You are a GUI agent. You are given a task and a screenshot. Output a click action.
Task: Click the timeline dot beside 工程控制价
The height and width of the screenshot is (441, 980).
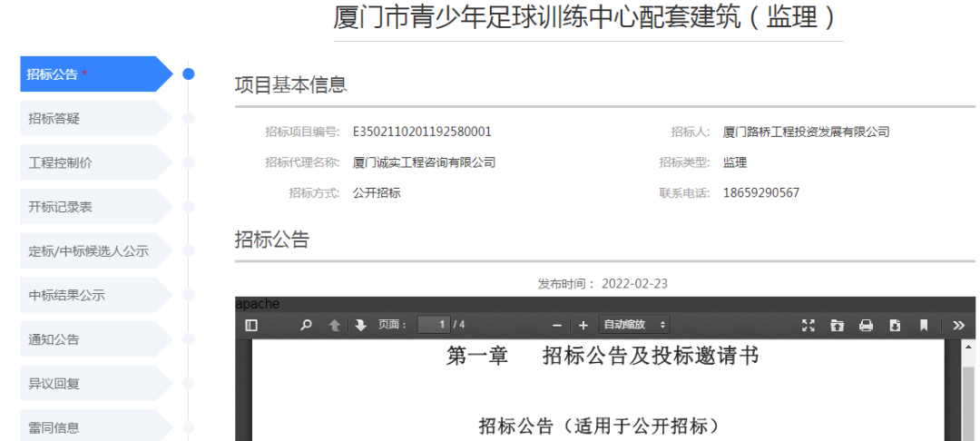188,162
